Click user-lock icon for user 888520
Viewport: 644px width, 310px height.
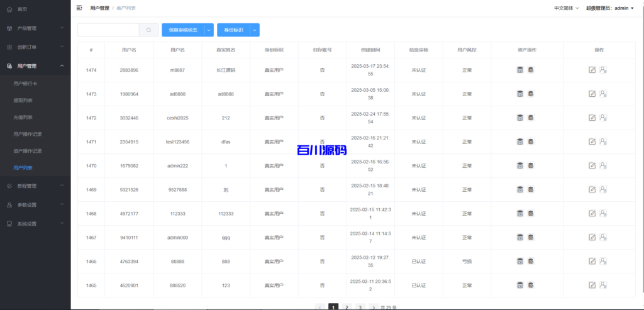click(x=603, y=285)
